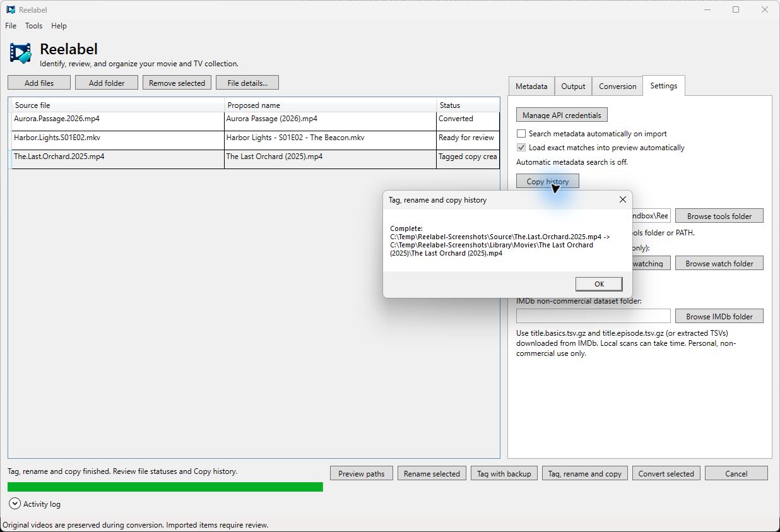
Task: Click the Reelabel film logo icon
Action: pos(20,53)
